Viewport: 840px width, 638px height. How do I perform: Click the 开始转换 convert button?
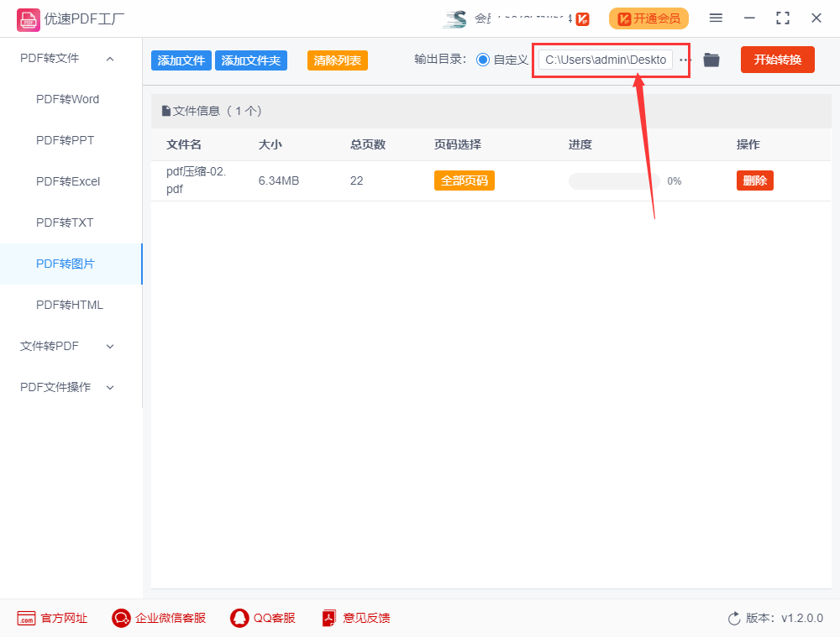[777, 60]
